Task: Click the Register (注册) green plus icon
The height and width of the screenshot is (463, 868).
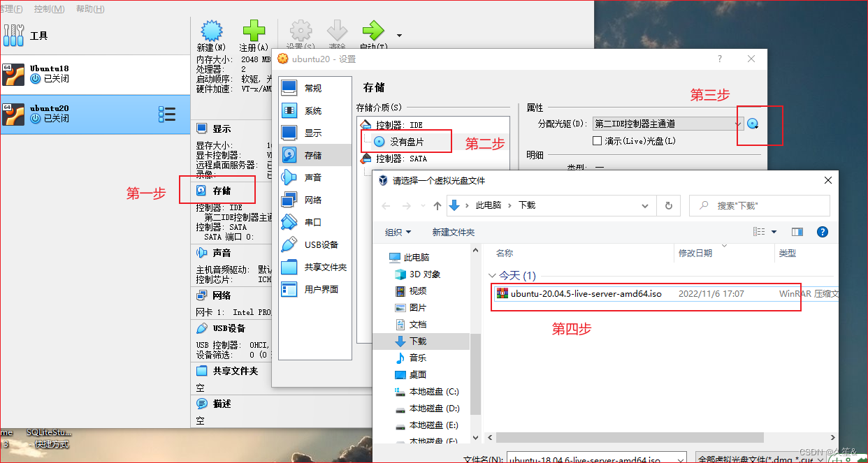Action: point(254,31)
